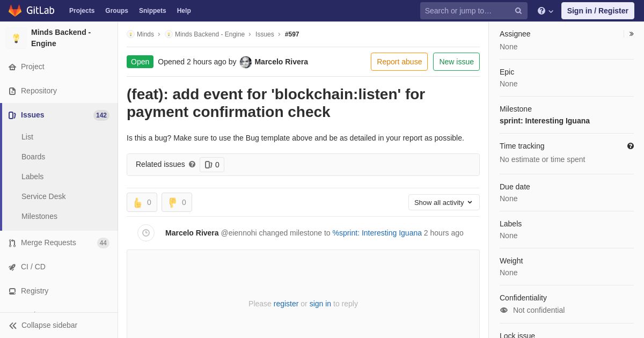Screen dimensions: 644x338
Task: Click Marcelo Rivera's avatar image
Action: pos(245,62)
